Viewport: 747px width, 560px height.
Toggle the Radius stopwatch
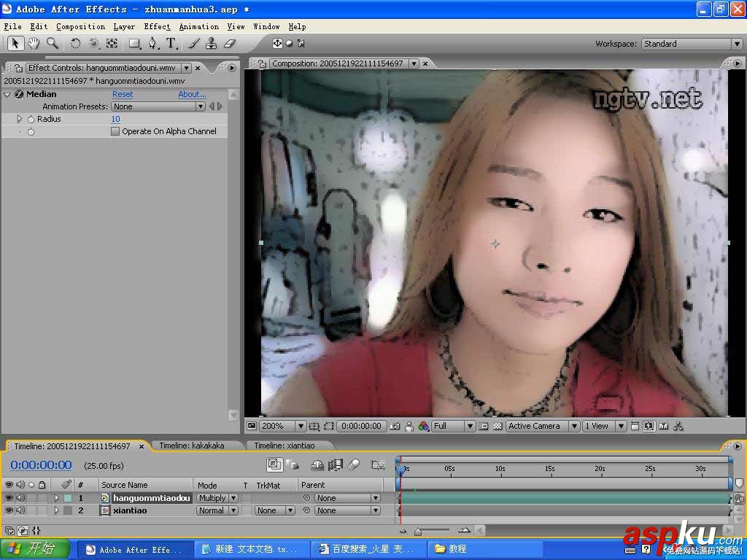[31, 119]
